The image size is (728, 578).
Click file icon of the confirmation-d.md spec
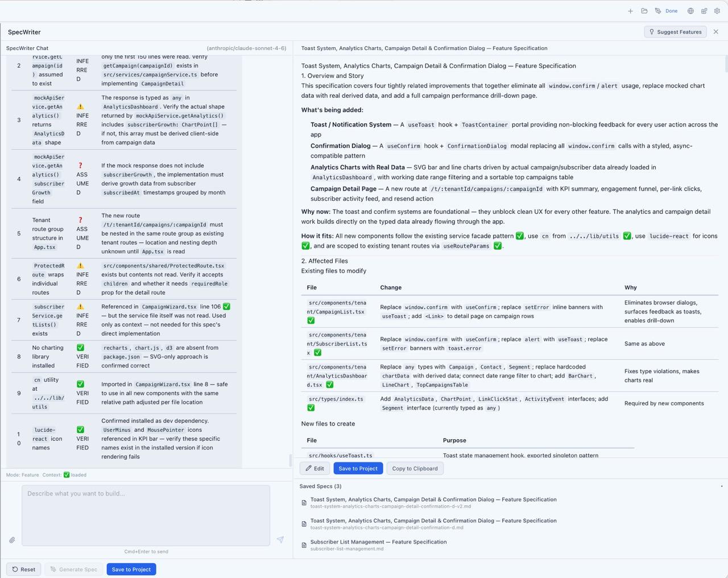(x=304, y=524)
